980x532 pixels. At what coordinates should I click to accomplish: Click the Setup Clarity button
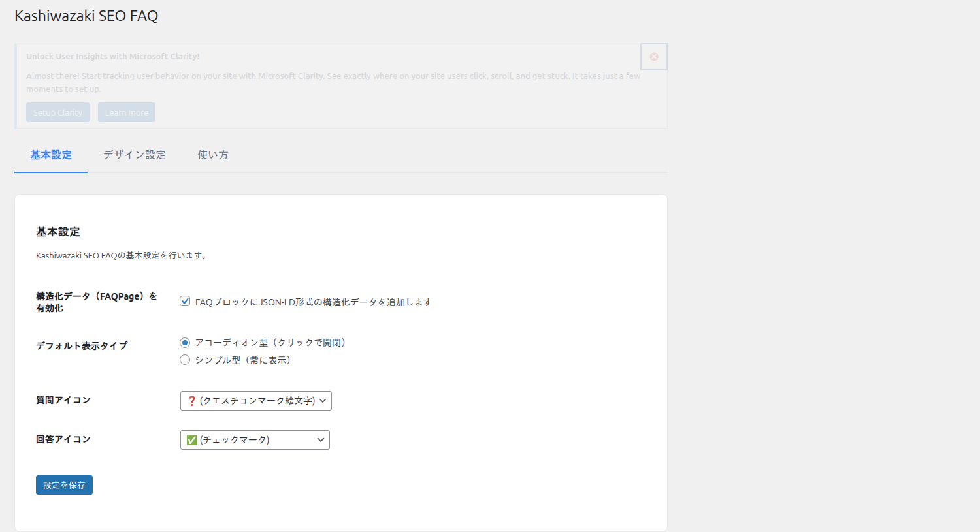coord(57,112)
